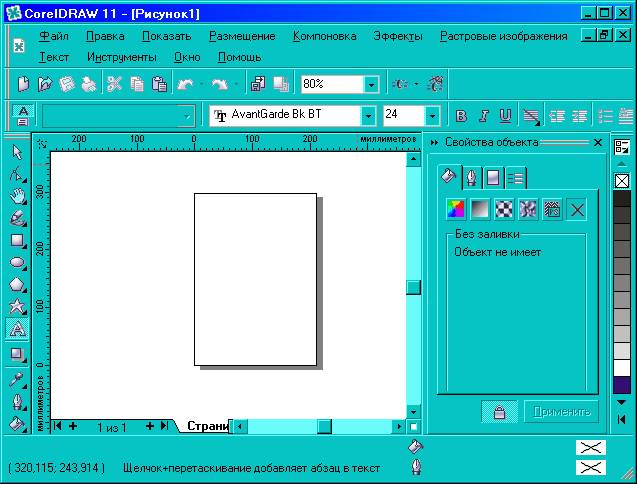Screen dimensions: 637x484
Task: Click the Cut scissors icon
Action: pos(115,84)
